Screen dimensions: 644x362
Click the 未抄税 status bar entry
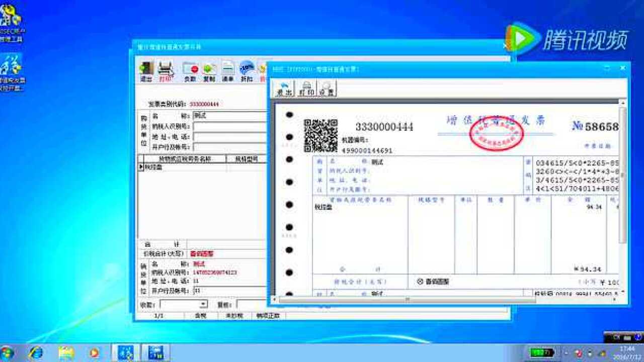point(234,316)
